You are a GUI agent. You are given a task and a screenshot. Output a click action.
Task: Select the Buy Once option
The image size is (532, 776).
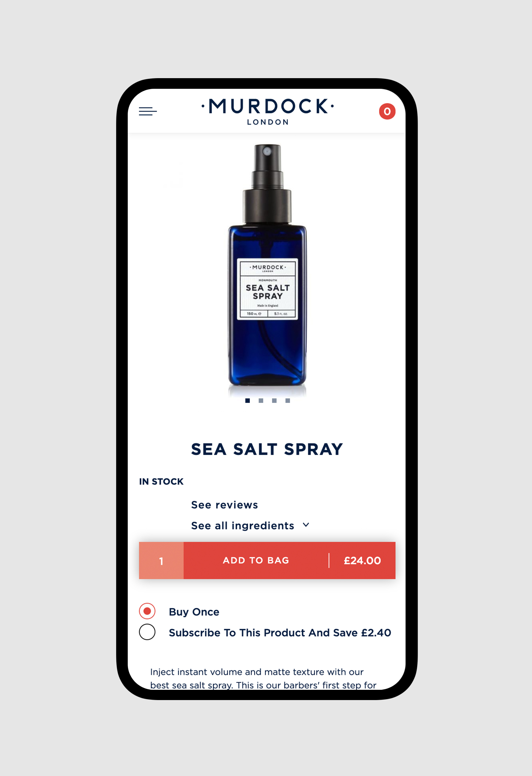147,611
